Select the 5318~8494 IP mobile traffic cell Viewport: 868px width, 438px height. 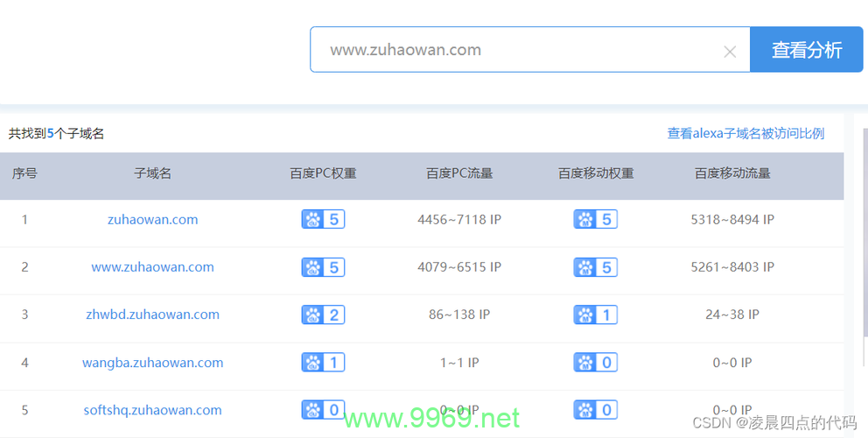pyautogui.click(x=732, y=220)
